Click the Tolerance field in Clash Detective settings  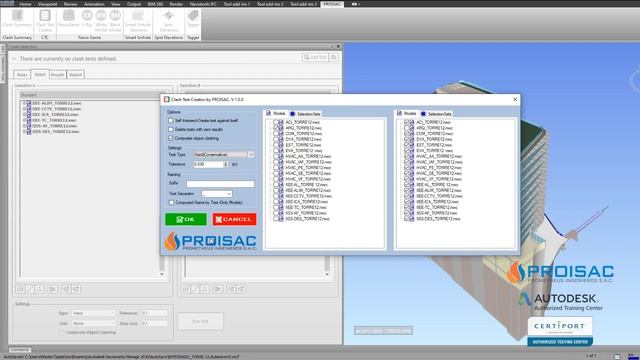154,313
